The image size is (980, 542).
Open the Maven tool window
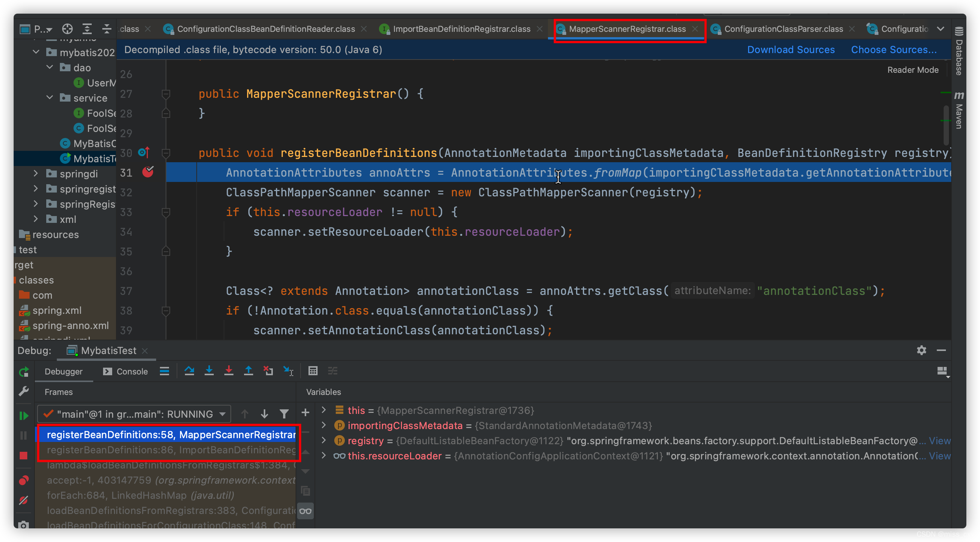click(959, 110)
